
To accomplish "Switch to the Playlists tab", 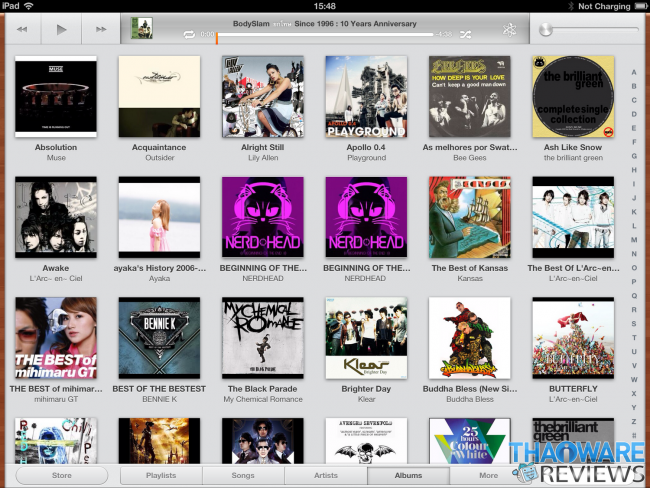I will (x=161, y=476).
